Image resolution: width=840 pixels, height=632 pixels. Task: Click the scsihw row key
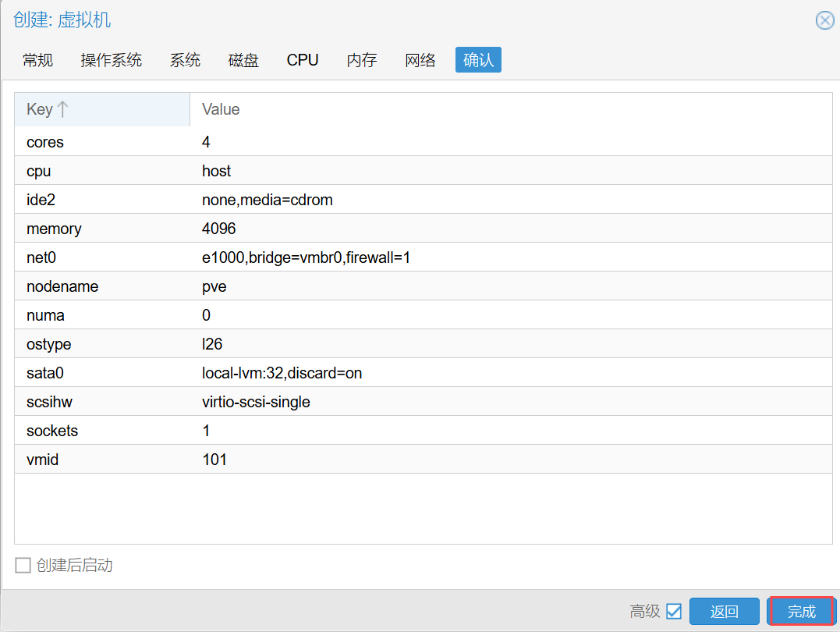(49, 402)
